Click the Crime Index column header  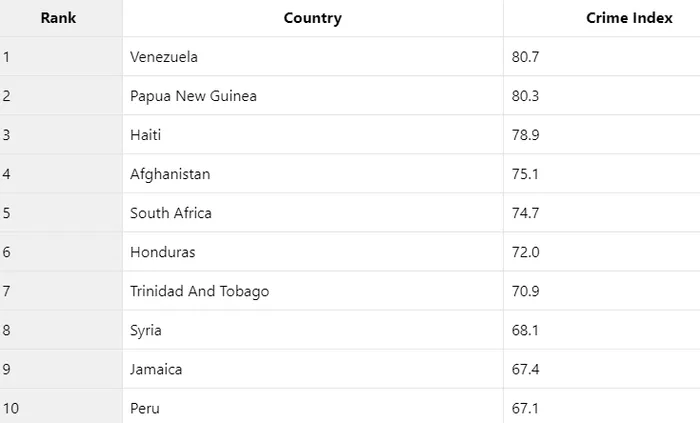point(629,18)
